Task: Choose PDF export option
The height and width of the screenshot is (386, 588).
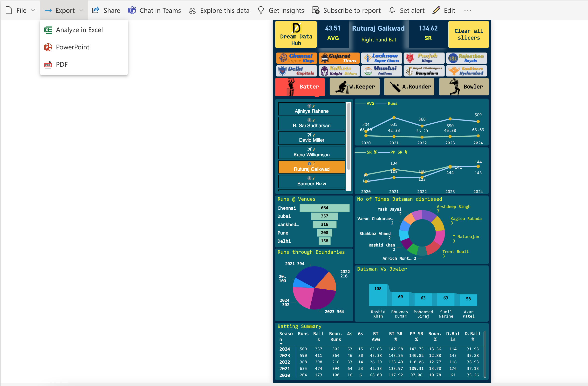Action: point(84,64)
